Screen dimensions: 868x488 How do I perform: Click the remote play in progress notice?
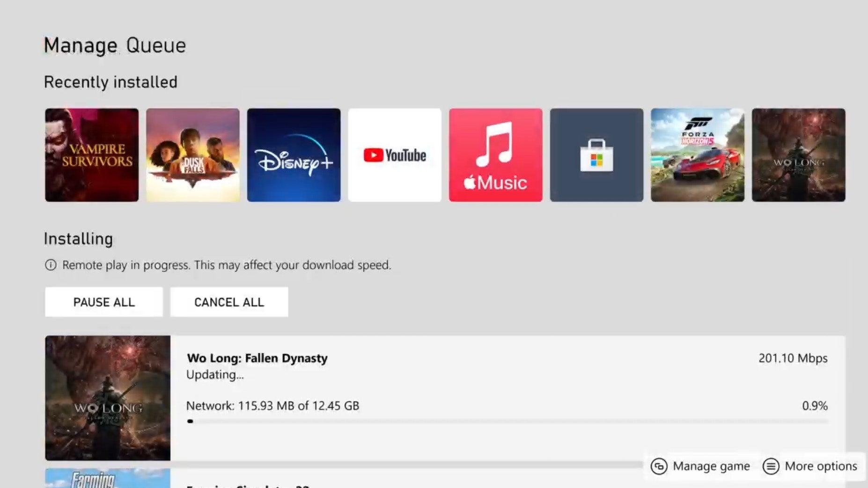coord(227,265)
